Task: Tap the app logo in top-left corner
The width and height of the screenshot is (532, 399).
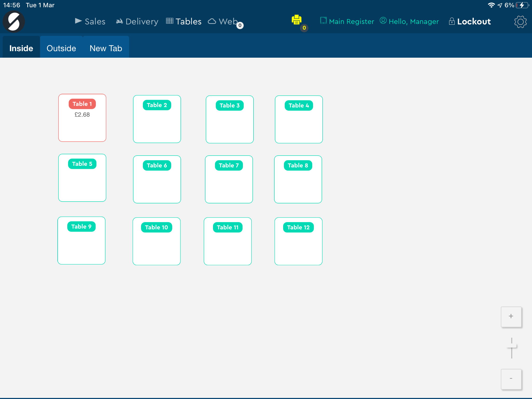Action: point(14,22)
